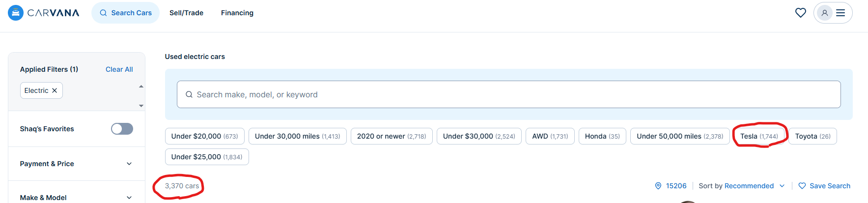Remove the Electric filter with X icon
868x203 pixels.
(55, 90)
